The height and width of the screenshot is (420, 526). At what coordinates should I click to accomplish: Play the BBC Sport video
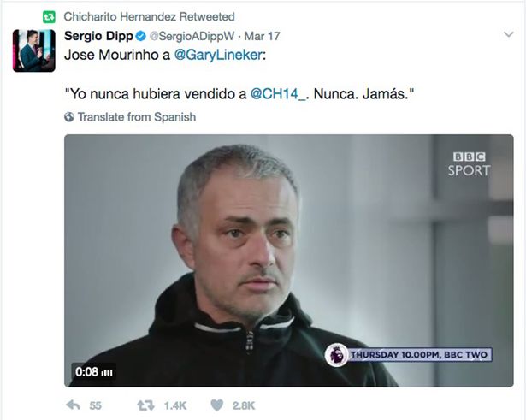tap(289, 261)
